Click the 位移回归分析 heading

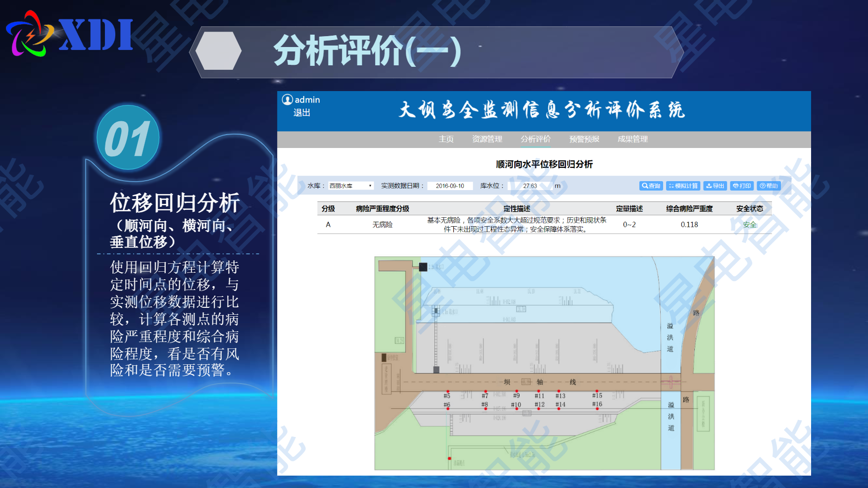[x=175, y=202]
